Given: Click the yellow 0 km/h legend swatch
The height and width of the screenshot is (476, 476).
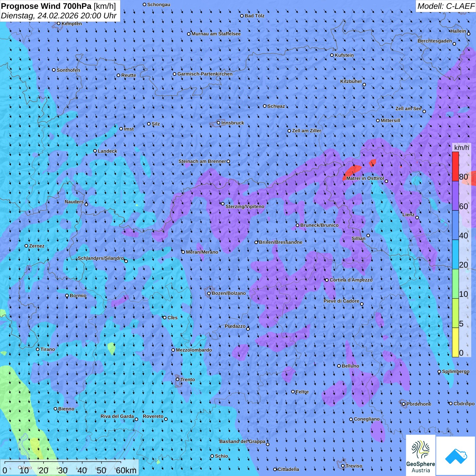Looking at the screenshot, I should 455,342.
